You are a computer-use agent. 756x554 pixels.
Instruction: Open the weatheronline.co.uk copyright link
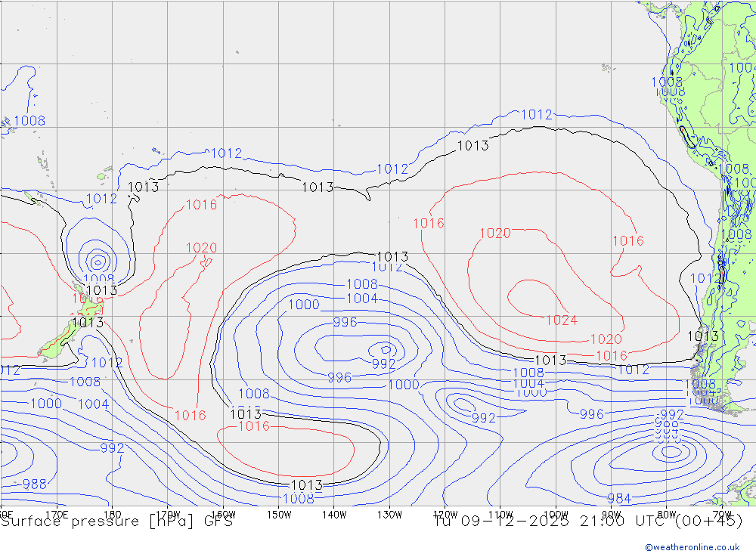click(x=692, y=546)
